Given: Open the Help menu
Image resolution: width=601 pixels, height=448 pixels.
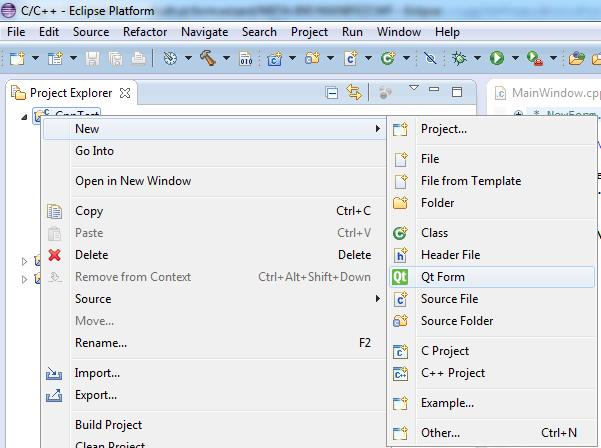Looking at the screenshot, I should point(447,32).
